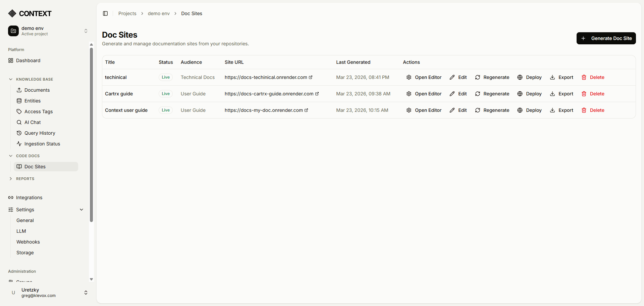
Task: Open AI Chat from the sidebar
Action: pos(32,122)
